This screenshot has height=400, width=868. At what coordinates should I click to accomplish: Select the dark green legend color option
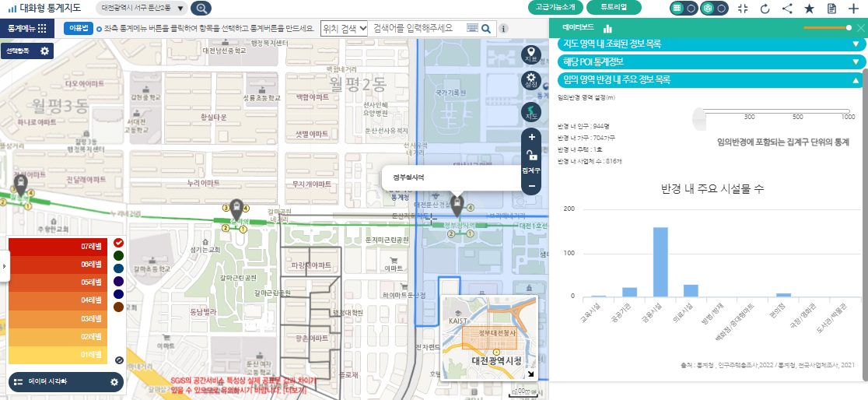[x=118, y=255]
